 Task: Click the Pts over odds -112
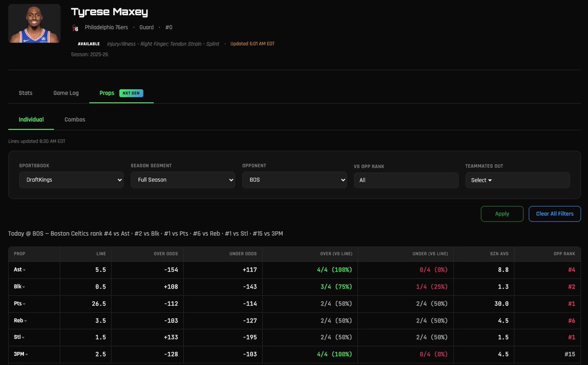pyautogui.click(x=171, y=304)
